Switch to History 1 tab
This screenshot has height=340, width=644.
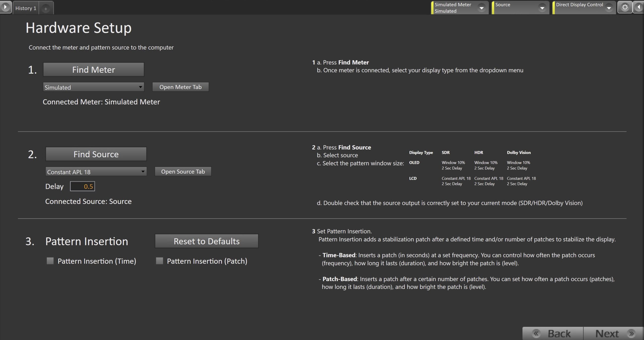click(26, 8)
